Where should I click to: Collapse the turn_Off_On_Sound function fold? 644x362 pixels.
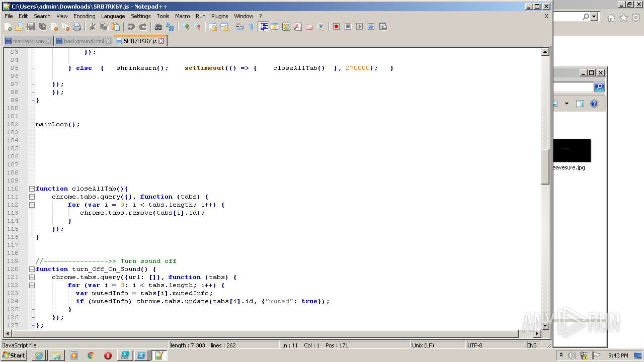coord(32,269)
